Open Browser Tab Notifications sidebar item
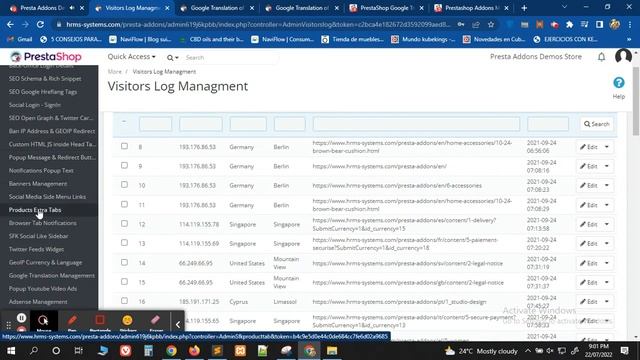640x360 pixels. pos(42,223)
